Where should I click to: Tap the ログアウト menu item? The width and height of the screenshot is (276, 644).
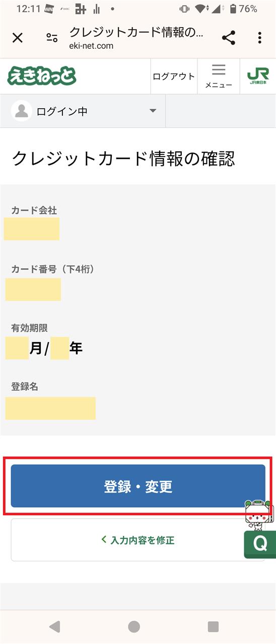(x=174, y=76)
